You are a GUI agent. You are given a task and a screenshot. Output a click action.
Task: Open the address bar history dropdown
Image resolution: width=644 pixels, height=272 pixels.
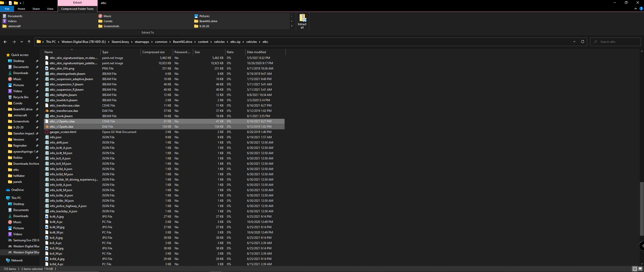574,42
